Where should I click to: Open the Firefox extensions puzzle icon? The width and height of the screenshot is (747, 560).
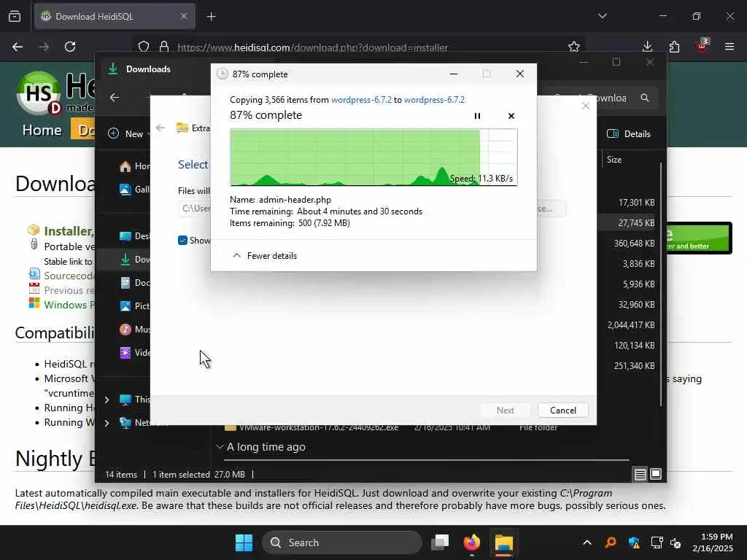click(674, 47)
